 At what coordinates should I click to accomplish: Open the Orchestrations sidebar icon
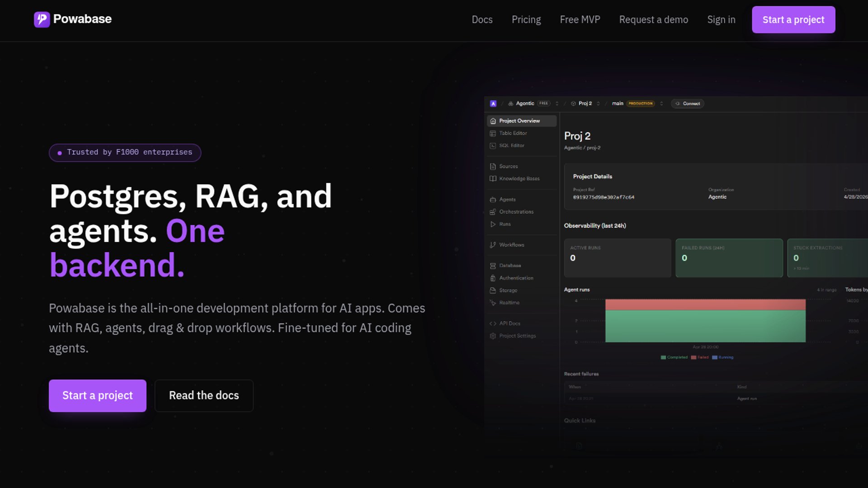pos(493,211)
